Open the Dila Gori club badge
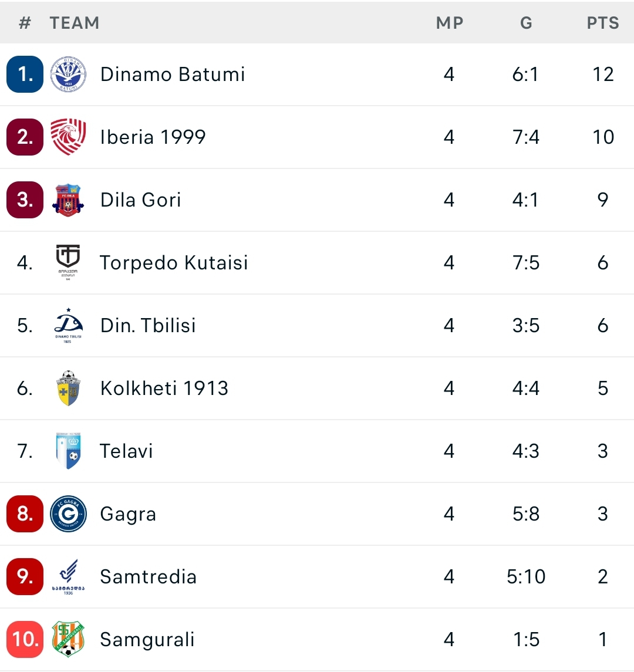The height and width of the screenshot is (672, 634). 68,200
